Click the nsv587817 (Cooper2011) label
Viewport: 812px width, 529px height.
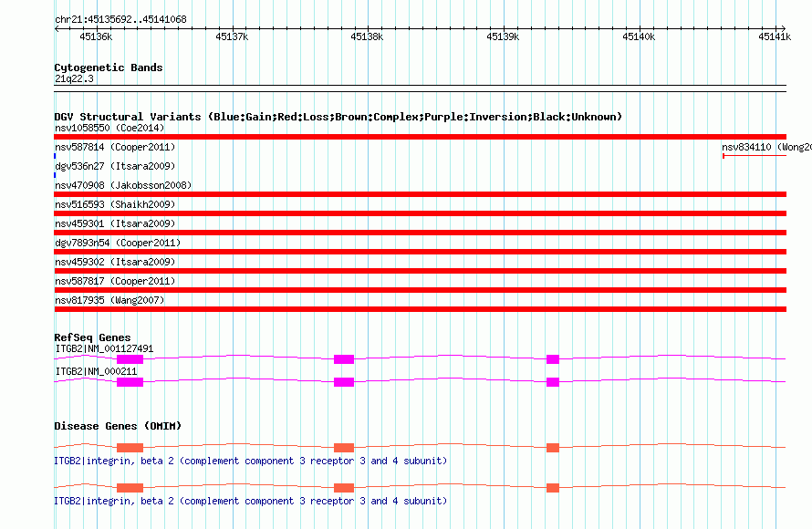coord(115,281)
